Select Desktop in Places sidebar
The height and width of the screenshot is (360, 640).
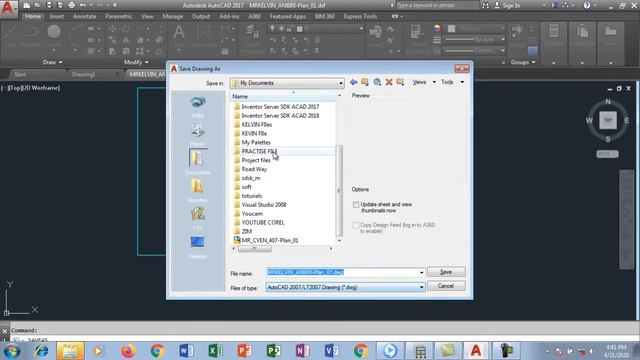[198, 247]
